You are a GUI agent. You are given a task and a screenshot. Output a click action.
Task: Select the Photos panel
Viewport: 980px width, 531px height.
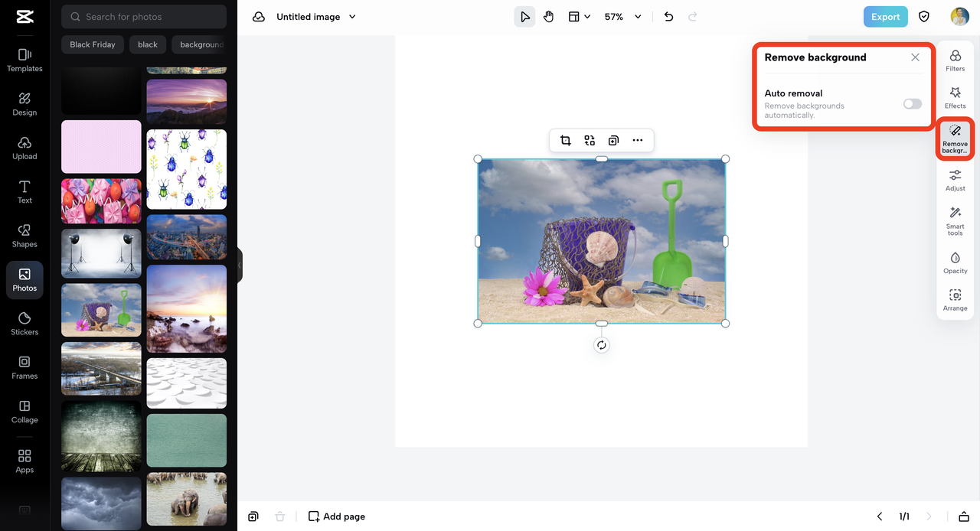tap(24, 279)
